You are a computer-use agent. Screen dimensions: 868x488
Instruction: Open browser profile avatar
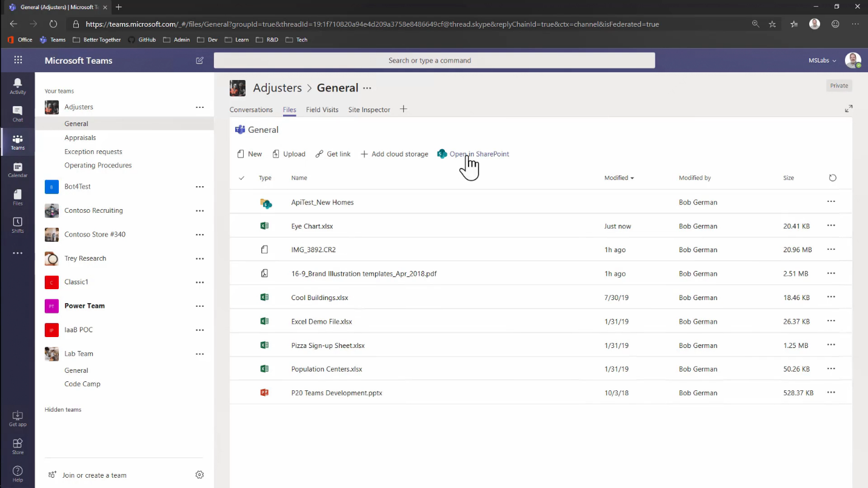815,24
